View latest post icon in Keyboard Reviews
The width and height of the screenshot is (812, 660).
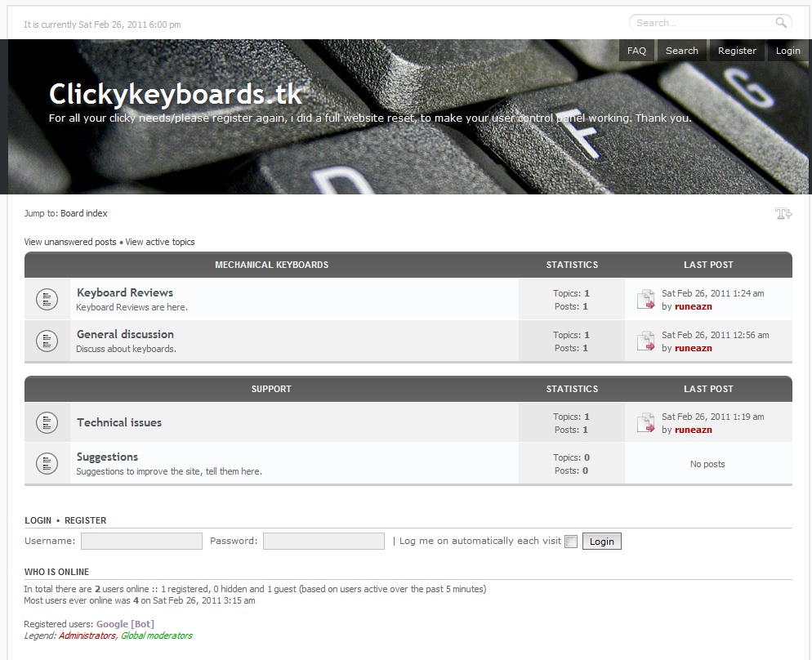(646, 300)
